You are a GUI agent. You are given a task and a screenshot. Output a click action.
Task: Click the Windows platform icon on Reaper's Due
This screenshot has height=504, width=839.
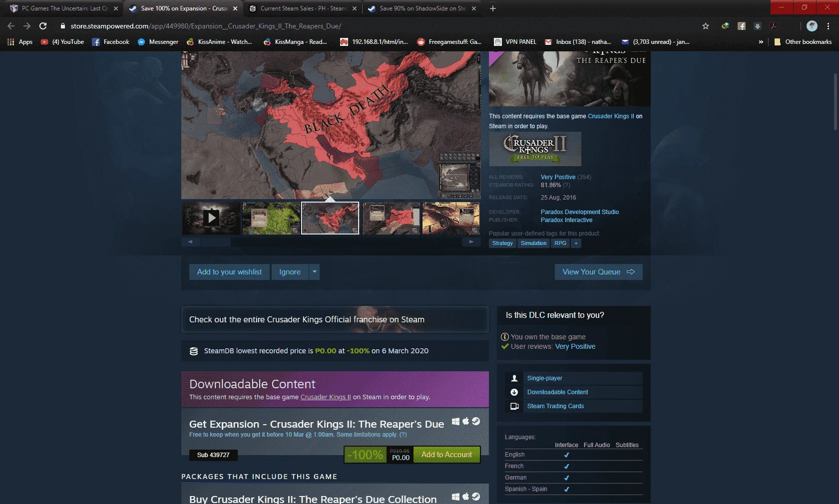point(455,422)
